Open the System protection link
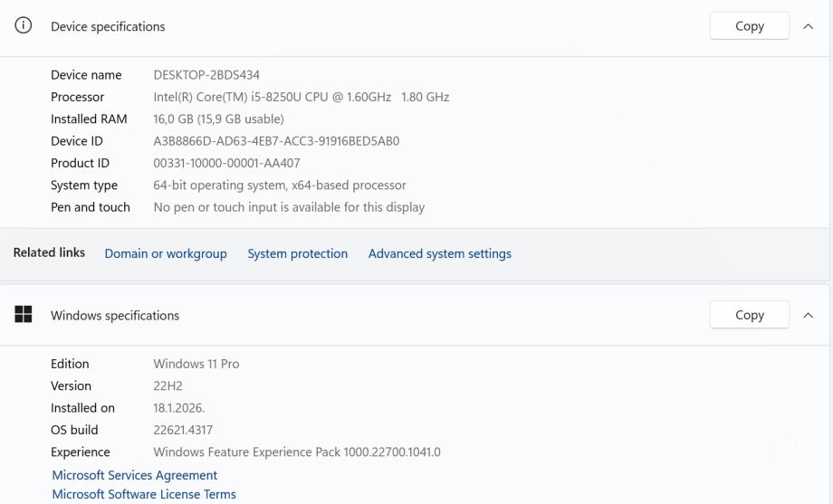833x504 pixels. (298, 253)
